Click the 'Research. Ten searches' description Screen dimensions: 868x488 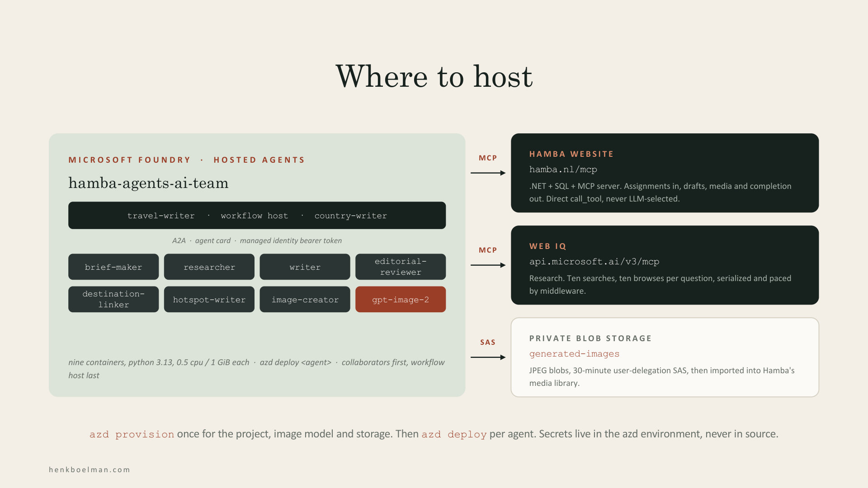pyautogui.click(x=660, y=285)
